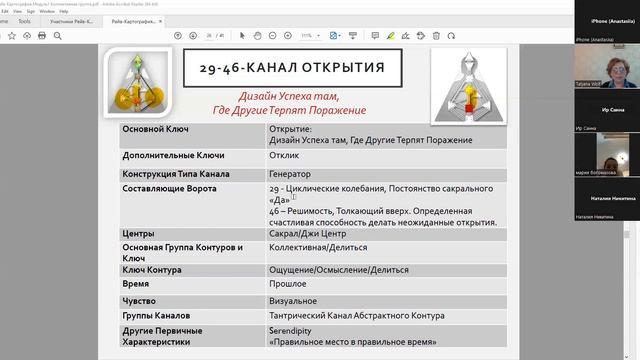Click the scrollbar down arrow at bottom
Screen dimensions: 640x360
(627, 357)
